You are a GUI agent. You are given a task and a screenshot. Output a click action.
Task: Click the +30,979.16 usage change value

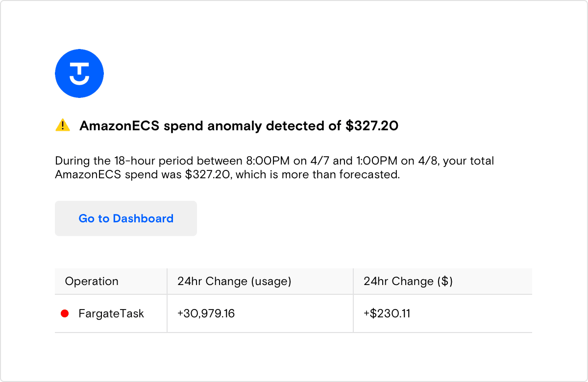(x=206, y=313)
